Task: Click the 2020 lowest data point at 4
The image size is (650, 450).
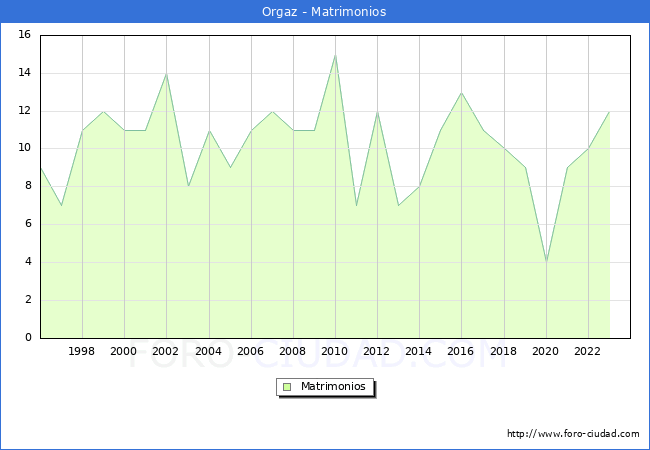Action: (546, 262)
